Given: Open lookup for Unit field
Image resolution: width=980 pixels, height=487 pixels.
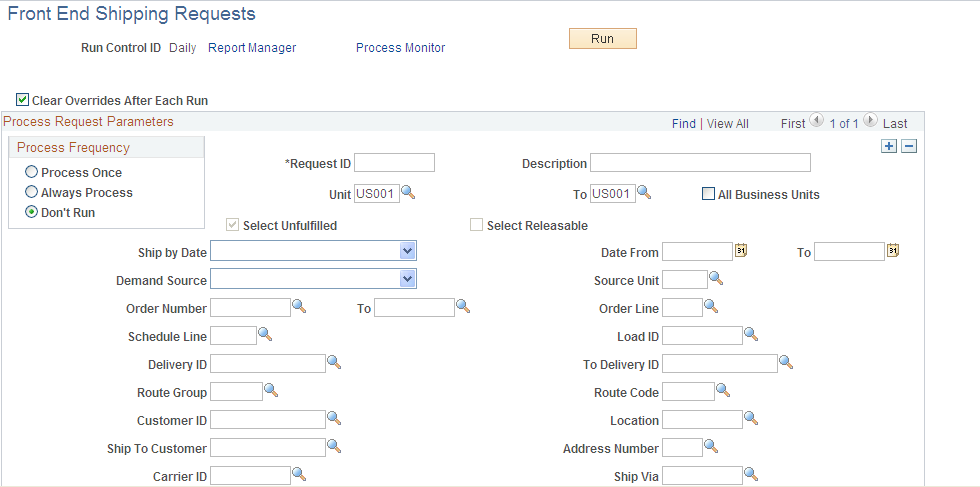Looking at the screenshot, I should 408,193.
